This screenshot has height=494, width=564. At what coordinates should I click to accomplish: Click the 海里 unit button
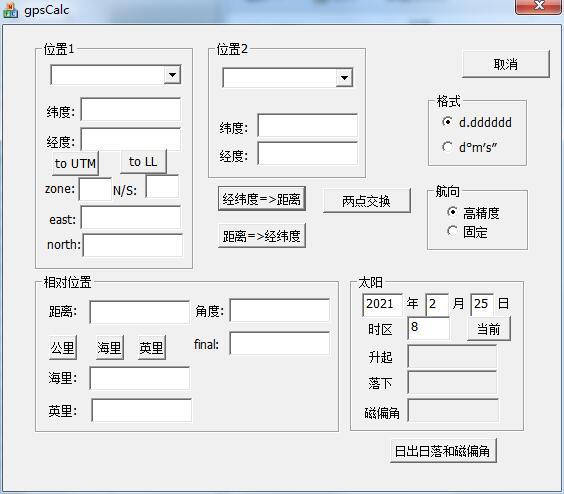tap(110, 348)
